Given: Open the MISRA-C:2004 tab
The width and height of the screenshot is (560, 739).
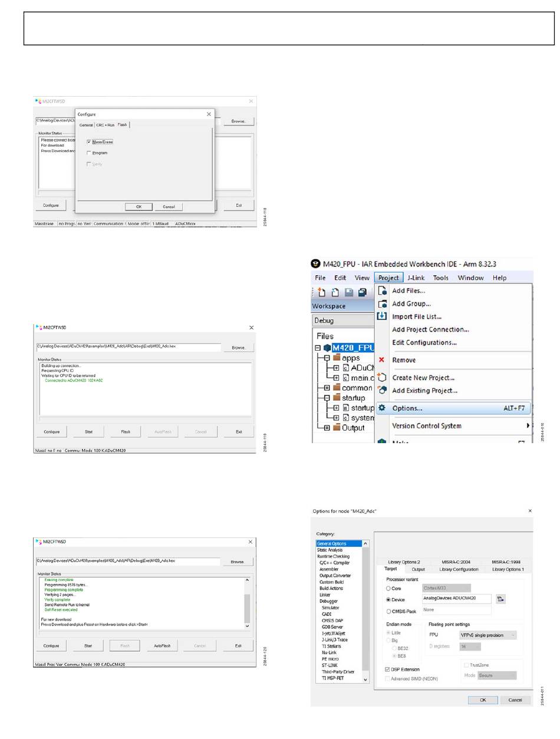Looking at the screenshot, I should (x=457, y=562).
